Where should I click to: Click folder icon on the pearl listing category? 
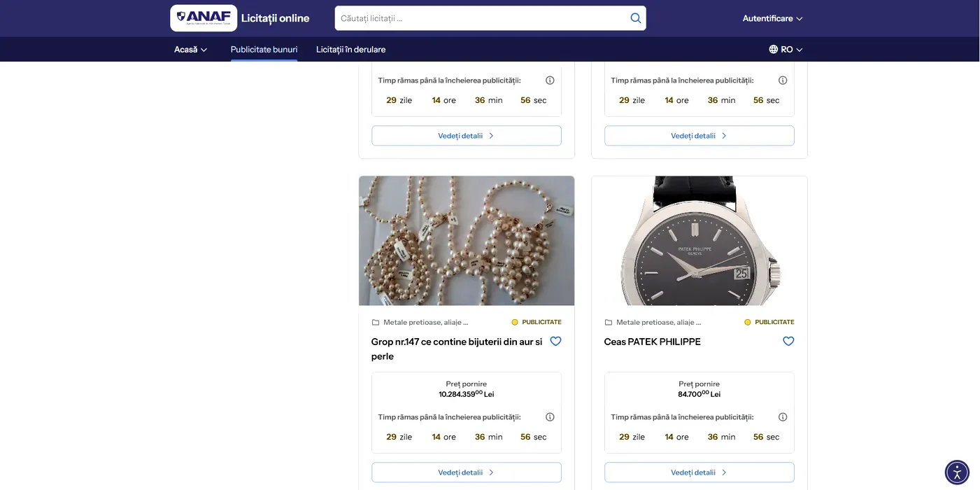tap(376, 323)
